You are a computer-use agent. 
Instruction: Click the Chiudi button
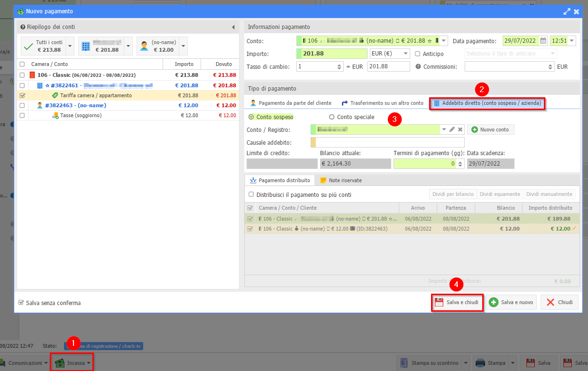[x=560, y=302]
